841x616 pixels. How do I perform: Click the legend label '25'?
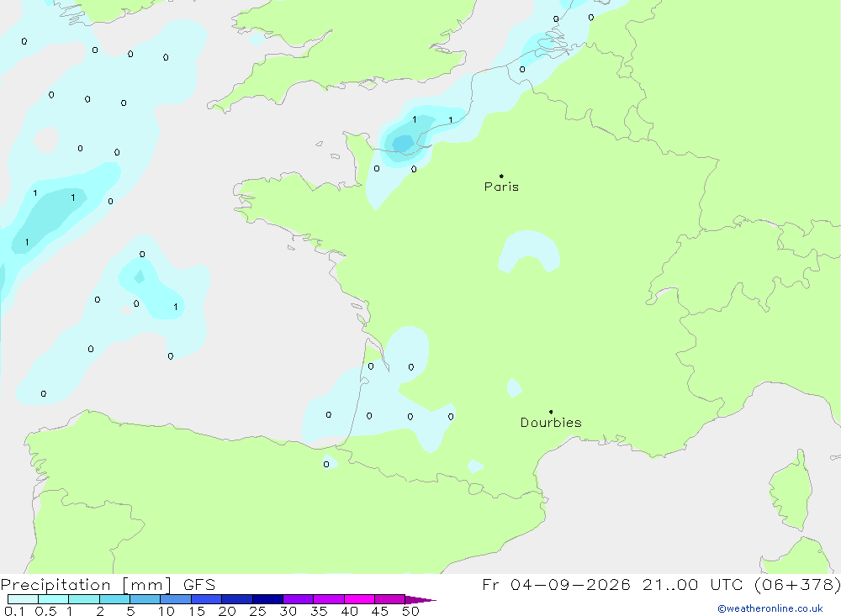coord(258,611)
